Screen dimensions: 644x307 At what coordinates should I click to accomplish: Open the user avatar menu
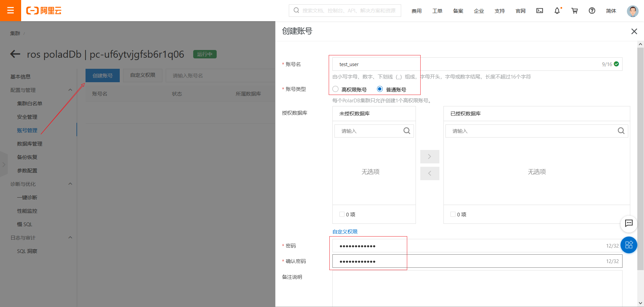(633, 11)
